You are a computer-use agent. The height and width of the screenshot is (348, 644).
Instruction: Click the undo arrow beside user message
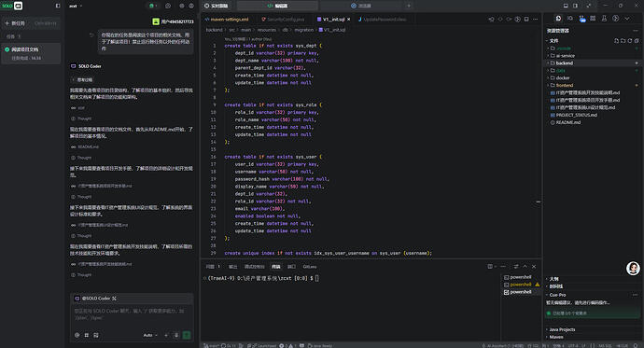(91, 35)
